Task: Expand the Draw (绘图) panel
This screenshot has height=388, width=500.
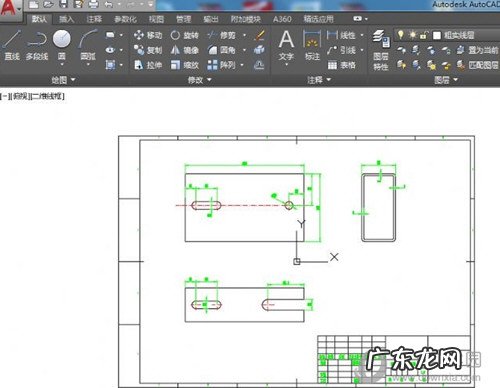Action: [x=63, y=80]
